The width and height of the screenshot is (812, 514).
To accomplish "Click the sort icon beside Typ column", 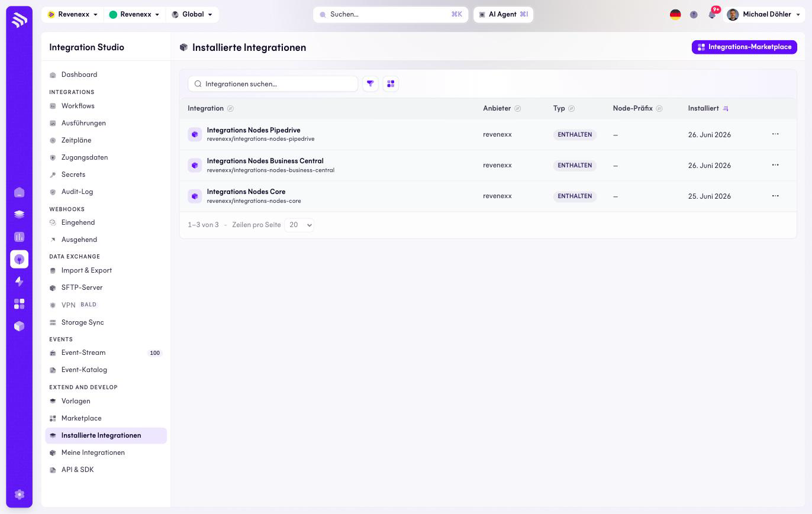I will 572,109.
